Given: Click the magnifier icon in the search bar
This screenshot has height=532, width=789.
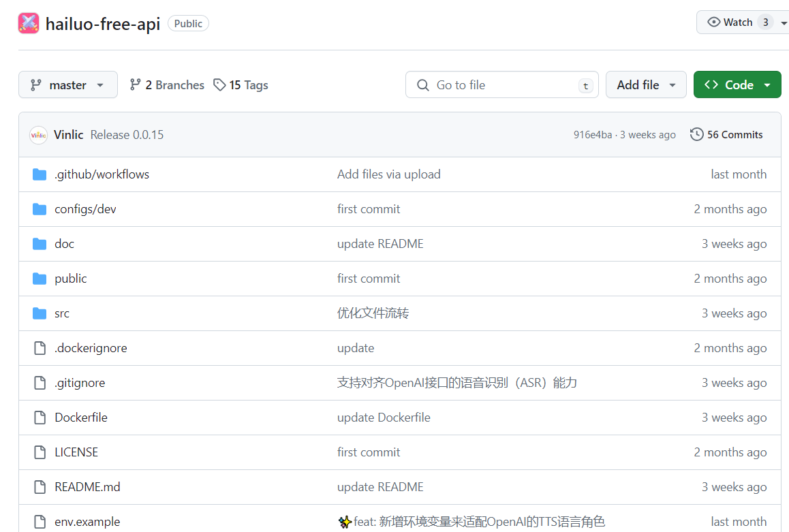Looking at the screenshot, I should coord(423,84).
